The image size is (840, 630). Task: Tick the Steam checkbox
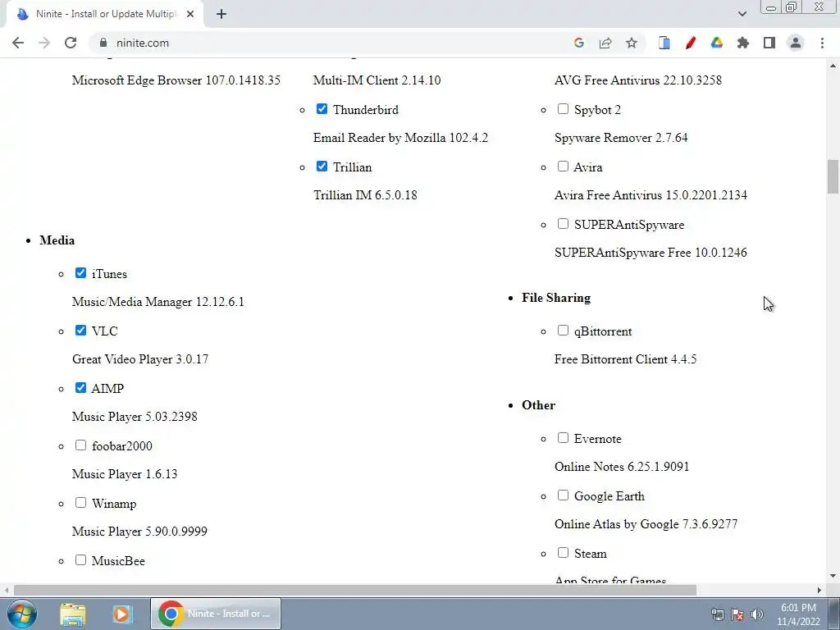[563, 552]
